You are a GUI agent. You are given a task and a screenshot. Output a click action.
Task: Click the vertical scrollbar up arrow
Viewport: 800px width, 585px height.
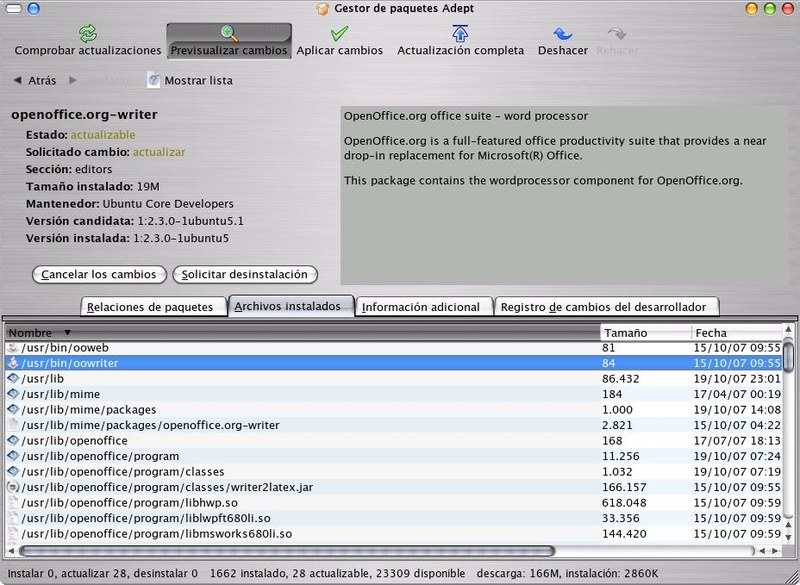788,330
